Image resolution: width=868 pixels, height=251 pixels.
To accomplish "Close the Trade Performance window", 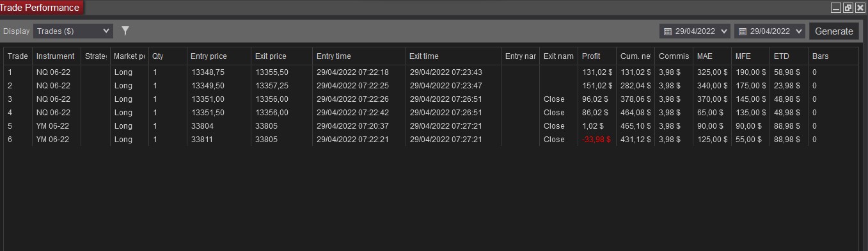I will point(860,8).
